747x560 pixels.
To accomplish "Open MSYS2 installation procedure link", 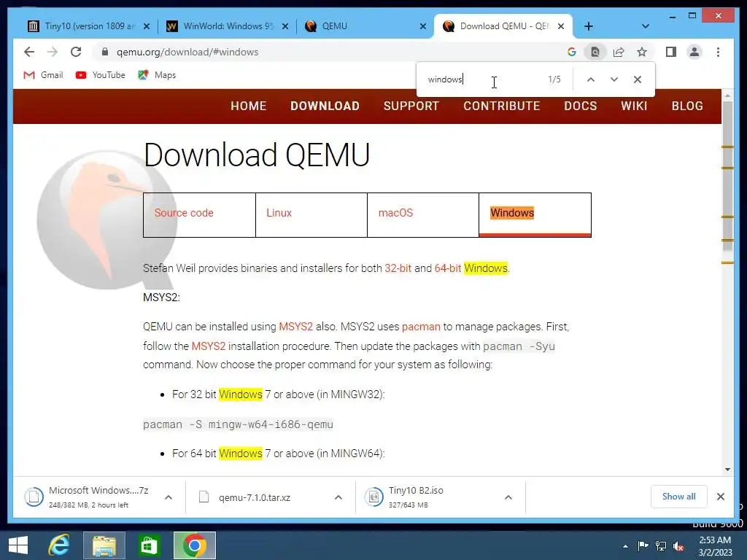I will click(x=208, y=346).
